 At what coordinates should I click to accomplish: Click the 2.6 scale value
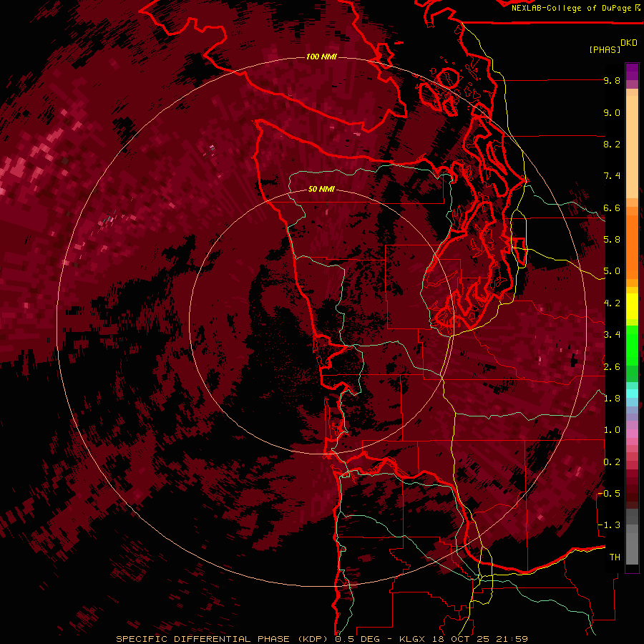(612, 367)
